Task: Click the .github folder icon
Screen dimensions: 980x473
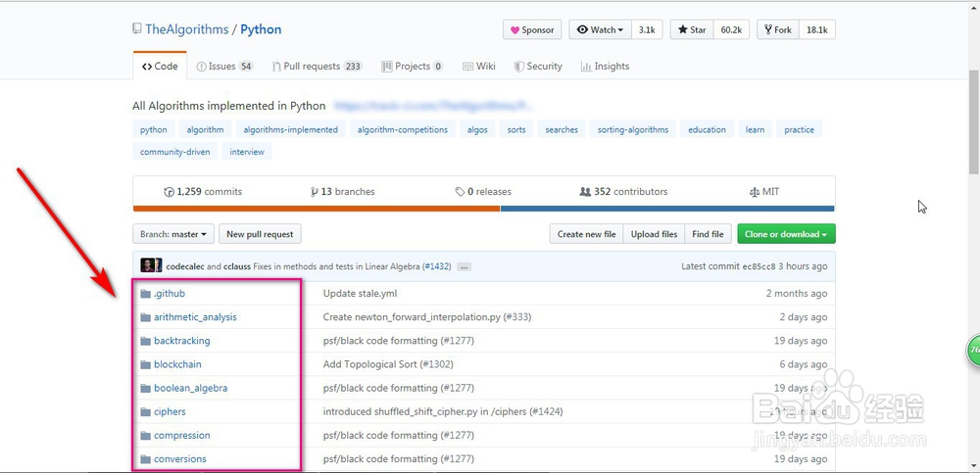Action: [x=146, y=294]
